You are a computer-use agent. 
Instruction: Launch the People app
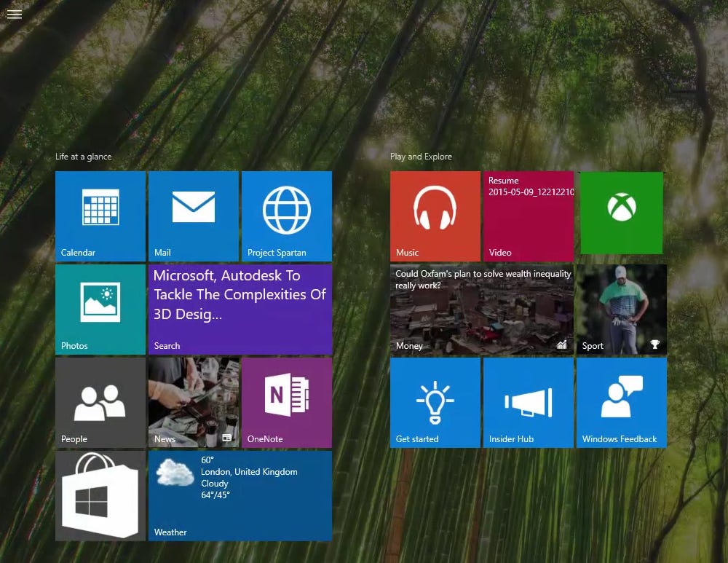pos(100,402)
